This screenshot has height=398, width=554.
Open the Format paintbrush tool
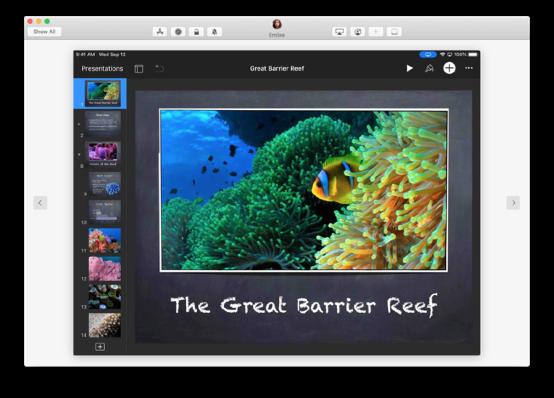pos(429,68)
